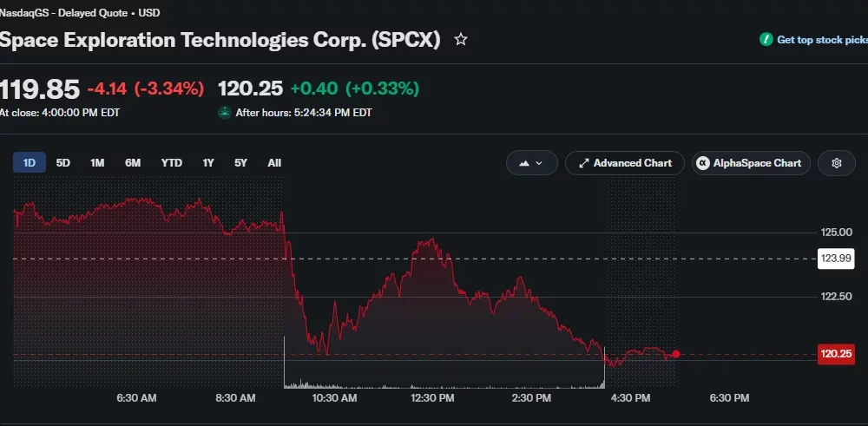
Task: Click the At close: 4:00:00 PM EDT text
Action: point(60,113)
